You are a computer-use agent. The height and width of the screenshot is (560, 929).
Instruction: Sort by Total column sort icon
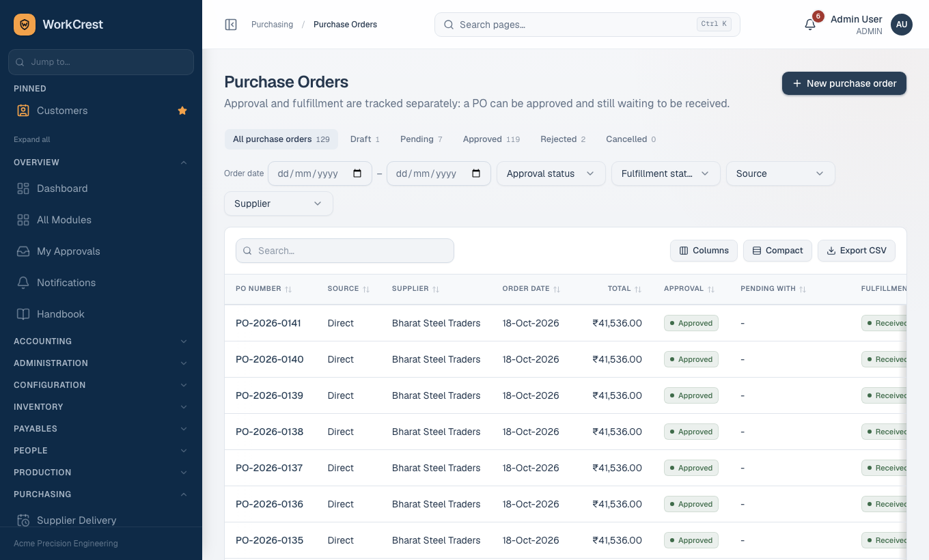(x=638, y=289)
